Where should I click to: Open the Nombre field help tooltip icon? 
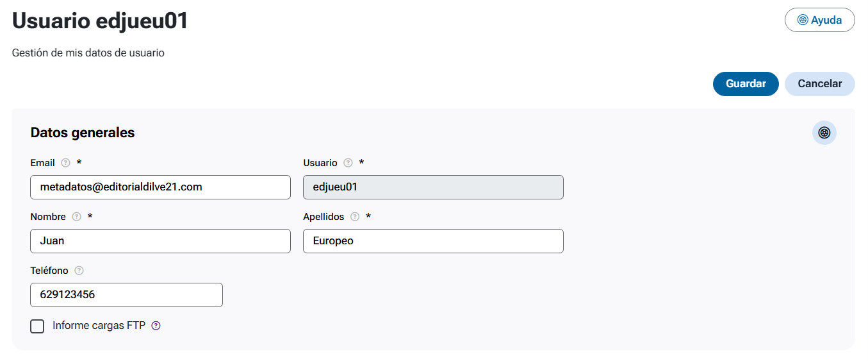77,217
